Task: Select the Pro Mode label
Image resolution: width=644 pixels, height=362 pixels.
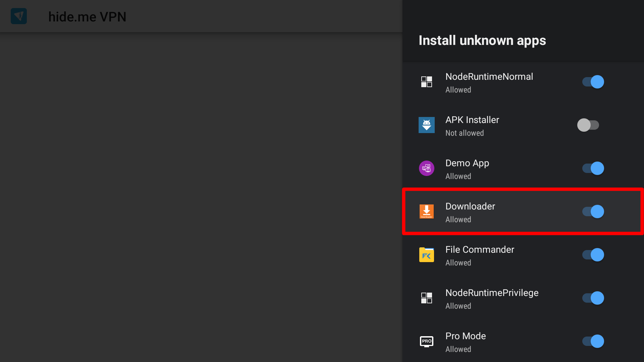Action: tap(466, 336)
